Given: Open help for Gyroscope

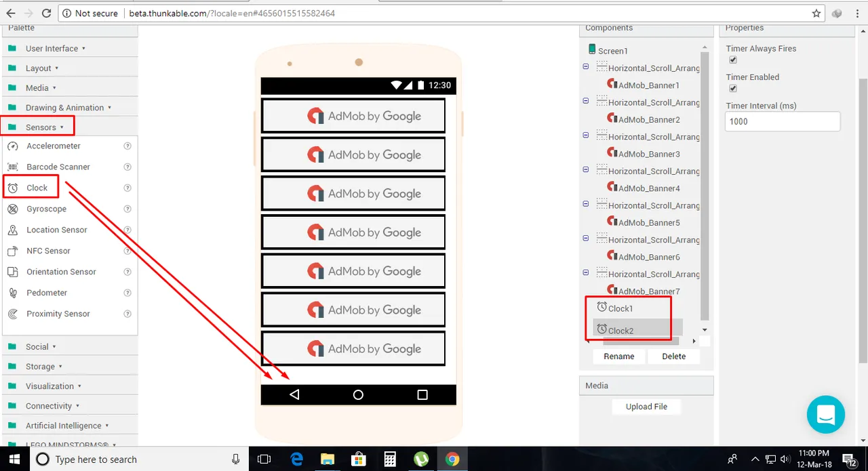Looking at the screenshot, I should pyautogui.click(x=127, y=209).
